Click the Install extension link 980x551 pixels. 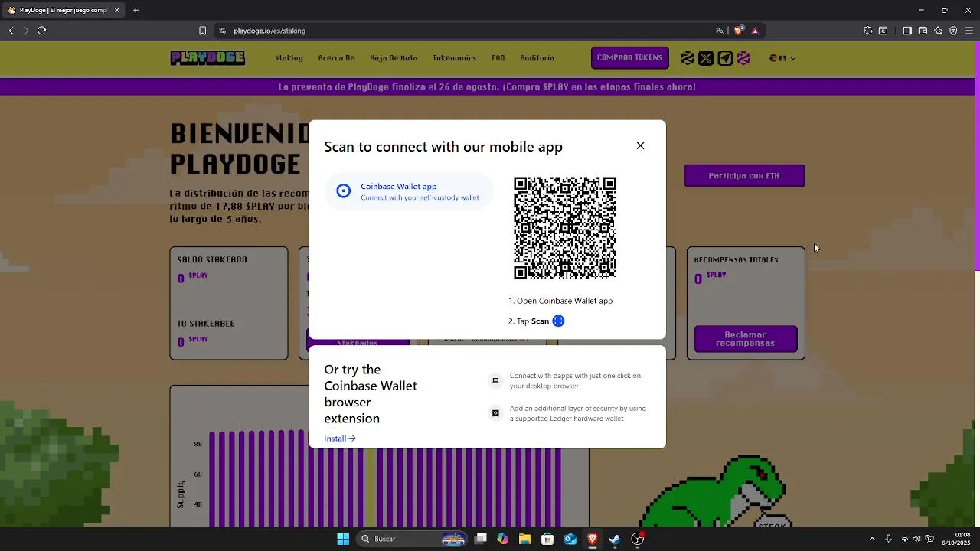[340, 439]
